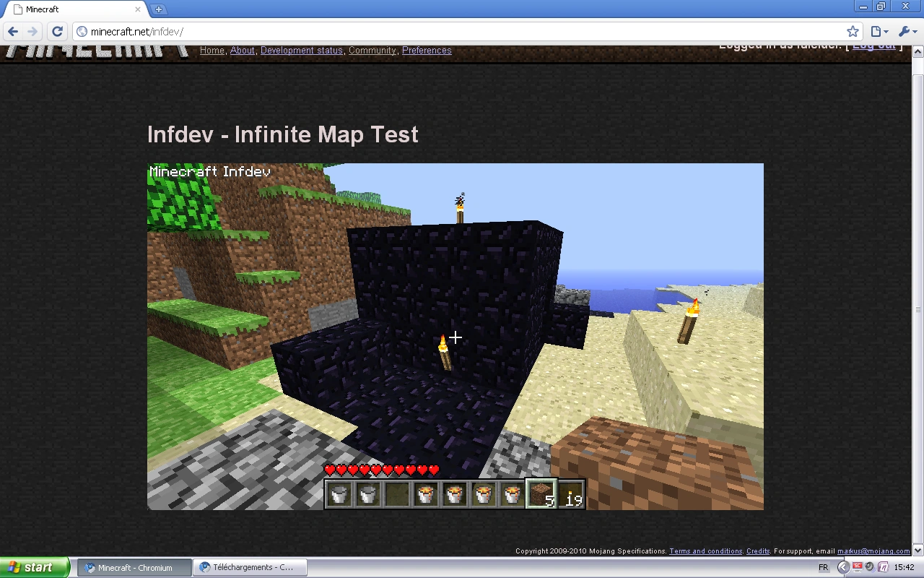Select the dirt block hotbar slot
Viewport: 924px width, 578px height.
(541, 495)
